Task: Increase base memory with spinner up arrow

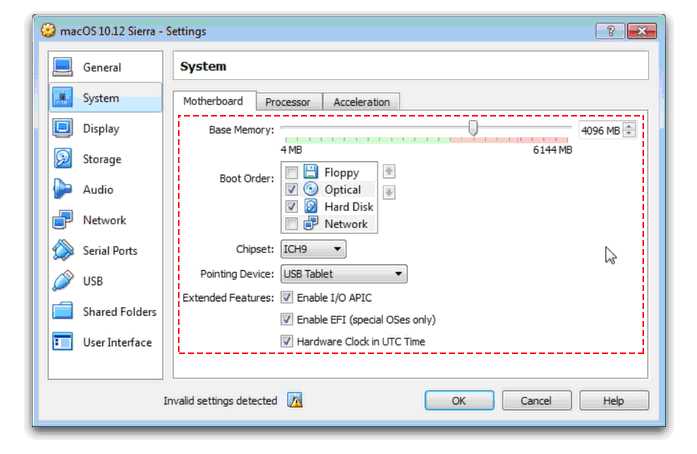Action: 629,126
